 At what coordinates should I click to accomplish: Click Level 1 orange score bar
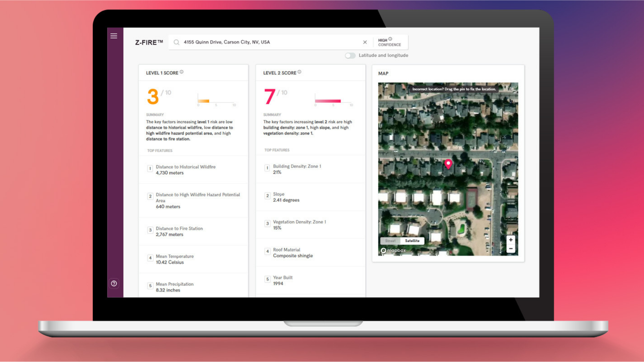(x=204, y=101)
